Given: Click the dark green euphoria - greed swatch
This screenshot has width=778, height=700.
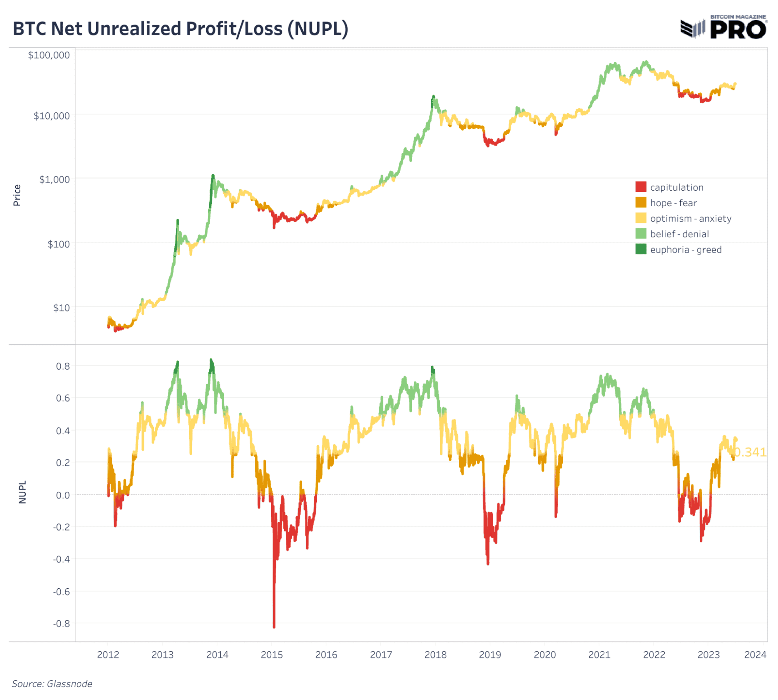Looking at the screenshot, I should tap(641, 249).
